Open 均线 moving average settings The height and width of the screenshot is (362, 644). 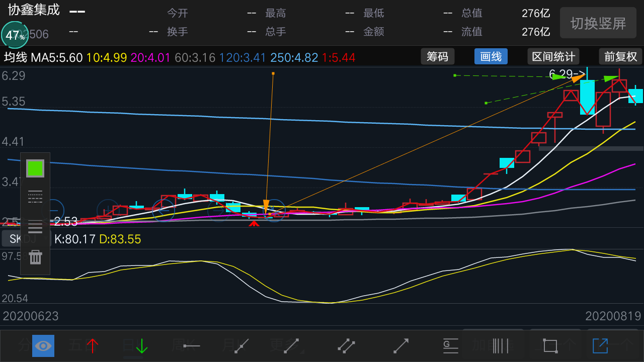tap(16, 57)
